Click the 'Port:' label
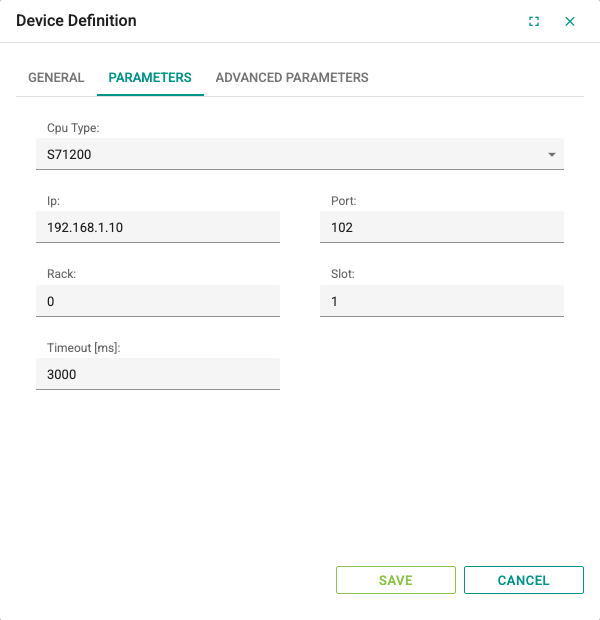The width and height of the screenshot is (600, 620). [344, 201]
